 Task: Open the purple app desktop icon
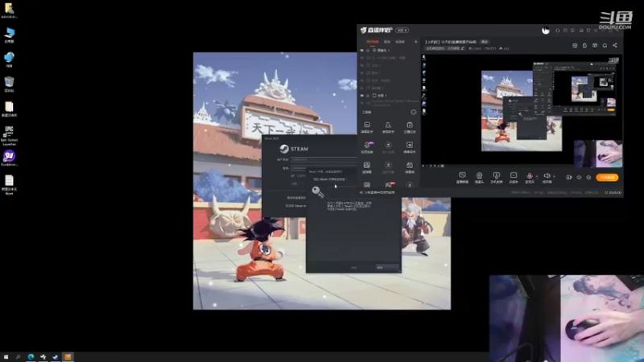point(9,158)
